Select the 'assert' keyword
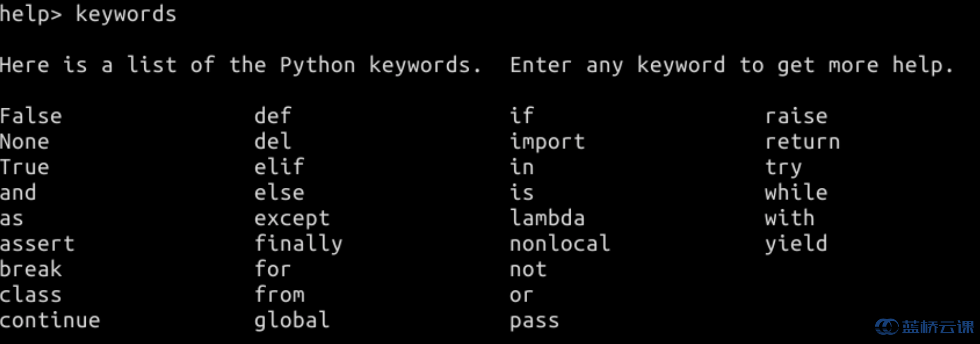The width and height of the screenshot is (980, 344). point(37,244)
